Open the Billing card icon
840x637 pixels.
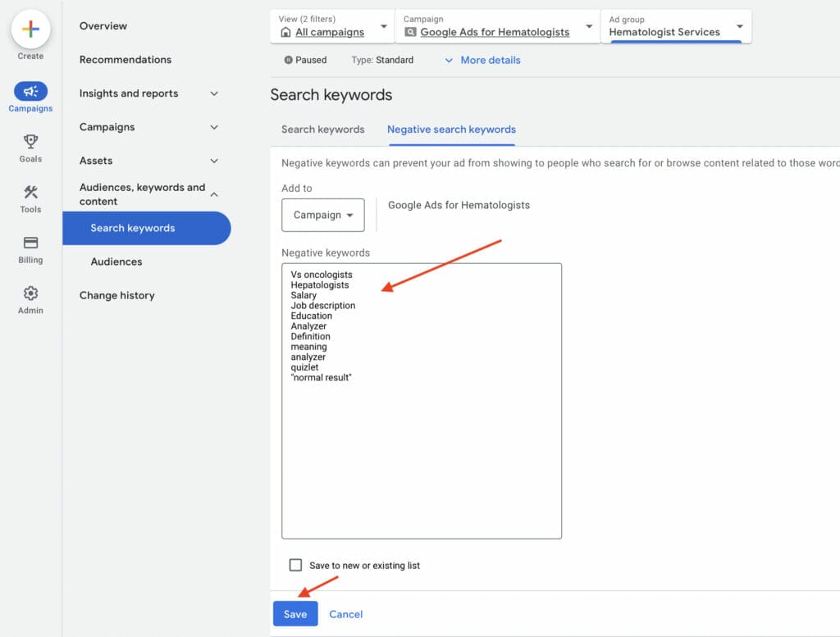30,243
